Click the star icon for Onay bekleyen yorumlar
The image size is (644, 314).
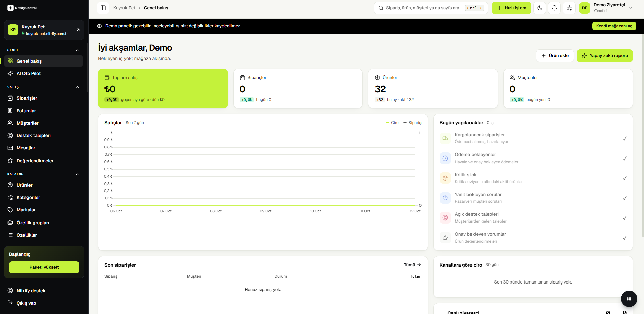[445, 238]
